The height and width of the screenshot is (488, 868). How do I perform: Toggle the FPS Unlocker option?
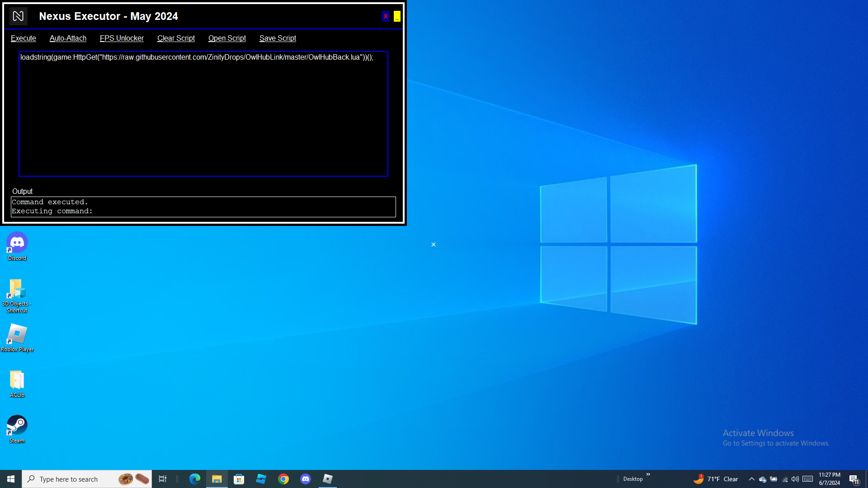pyautogui.click(x=122, y=38)
